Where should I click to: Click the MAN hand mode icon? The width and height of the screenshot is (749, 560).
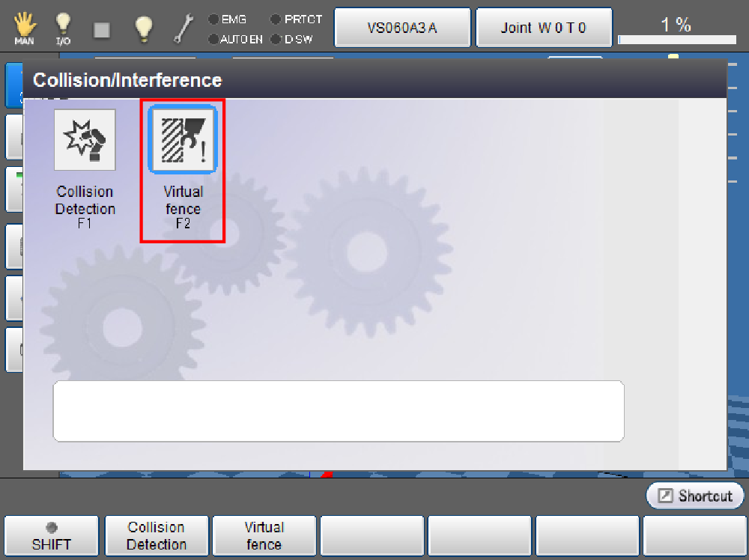point(24,28)
